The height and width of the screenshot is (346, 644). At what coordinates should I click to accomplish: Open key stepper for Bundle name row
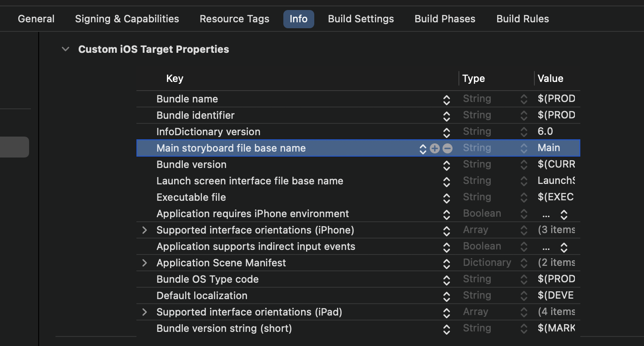point(447,100)
